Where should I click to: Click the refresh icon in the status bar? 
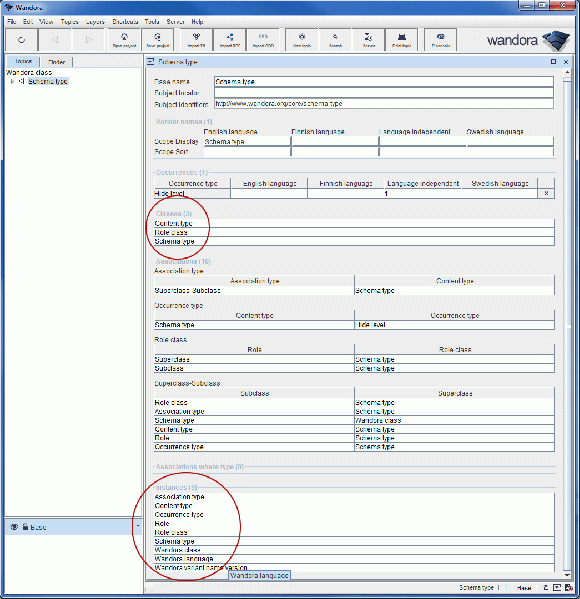click(x=546, y=588)
